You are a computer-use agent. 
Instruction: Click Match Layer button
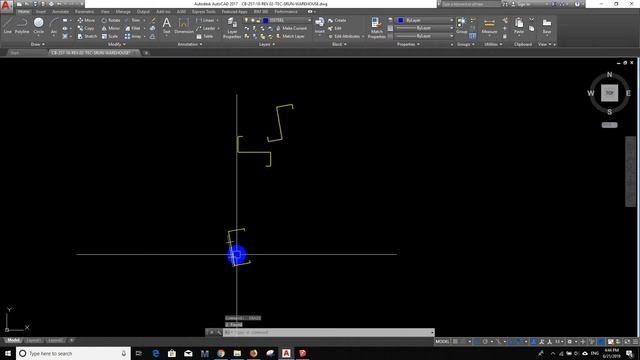click(x=290, y=36)
